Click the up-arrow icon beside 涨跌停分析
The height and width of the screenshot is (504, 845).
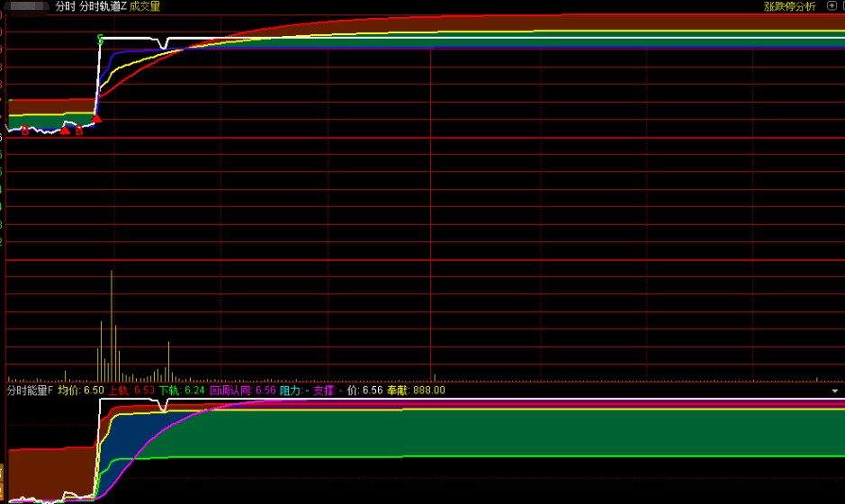pos(831,6)
